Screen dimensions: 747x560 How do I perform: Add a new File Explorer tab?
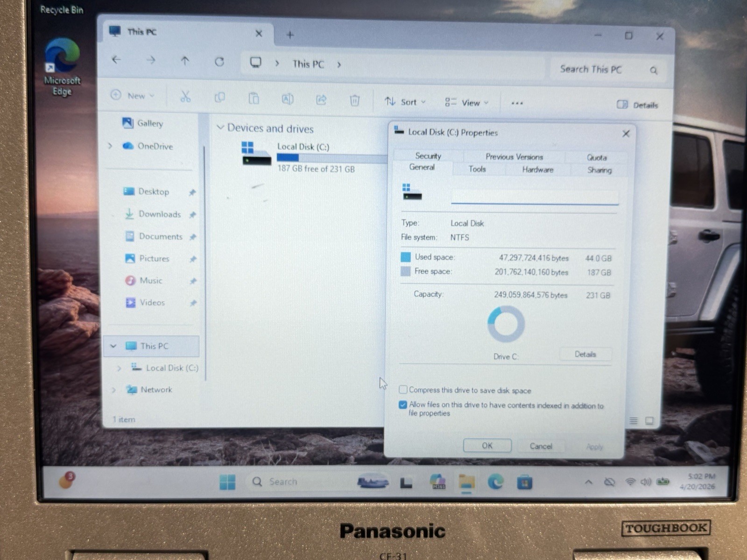[290, 35]
